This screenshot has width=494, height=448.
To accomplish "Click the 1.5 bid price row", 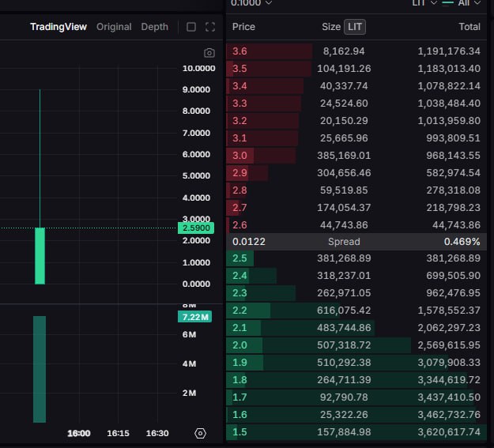I will (239, 432).
